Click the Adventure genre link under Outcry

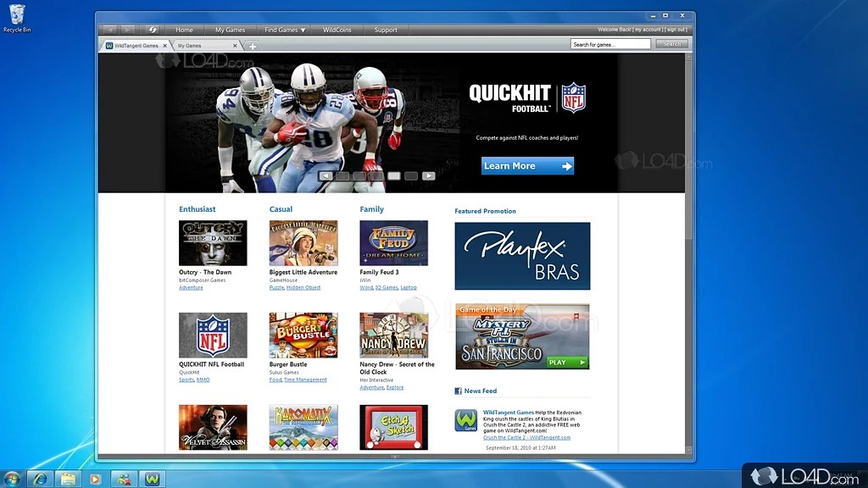coord(191,288)
